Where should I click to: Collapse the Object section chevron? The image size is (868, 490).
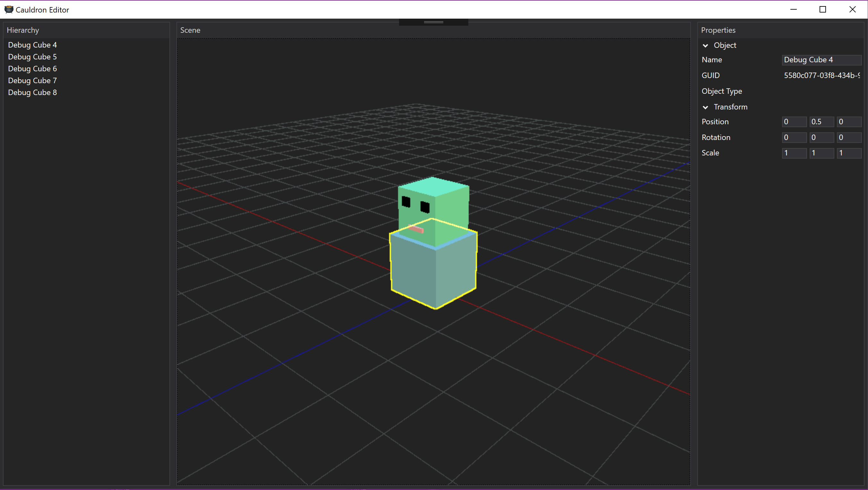(705, 46)
